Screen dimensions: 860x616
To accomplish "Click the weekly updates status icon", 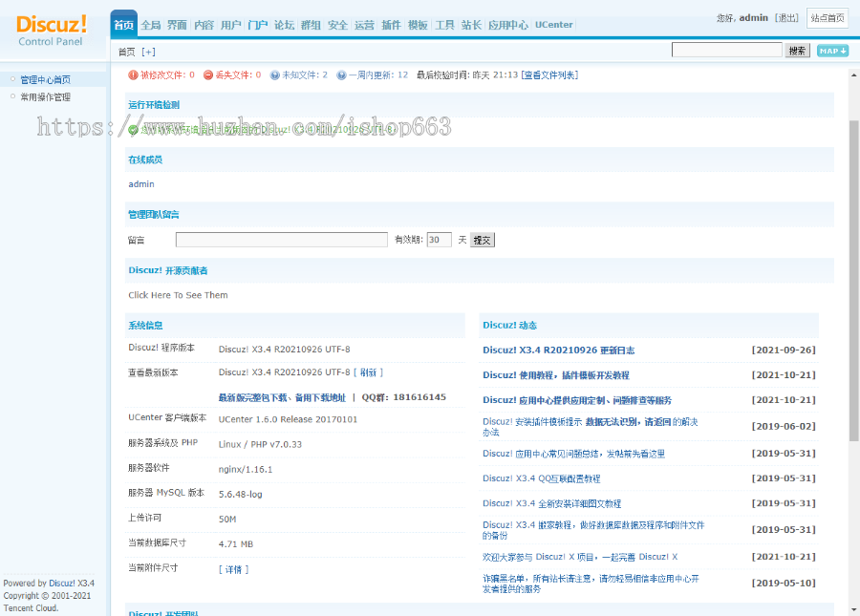I will click(x=341, y=75).
